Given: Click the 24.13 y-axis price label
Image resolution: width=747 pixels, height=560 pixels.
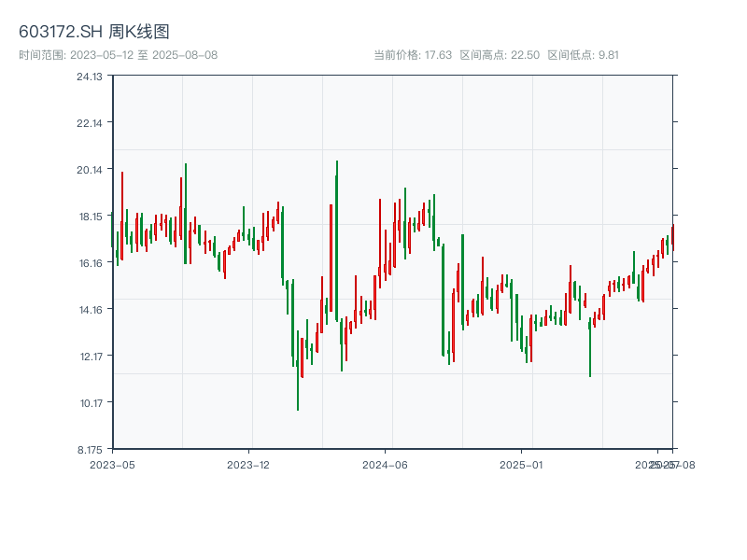Looking at the screenshot, I should [90, 77].
